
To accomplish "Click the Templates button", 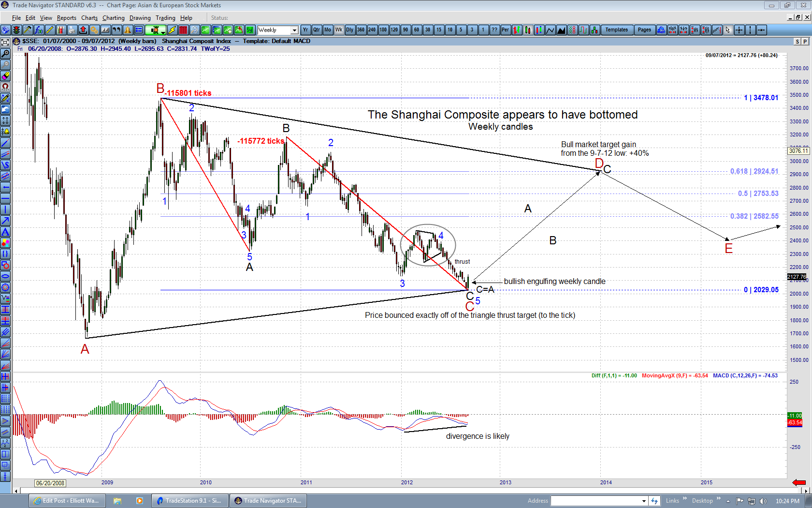I will pos(617,30).
